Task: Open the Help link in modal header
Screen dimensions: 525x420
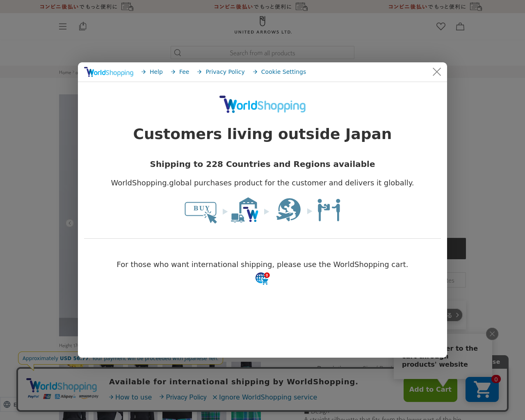Action: click(152, 72)
